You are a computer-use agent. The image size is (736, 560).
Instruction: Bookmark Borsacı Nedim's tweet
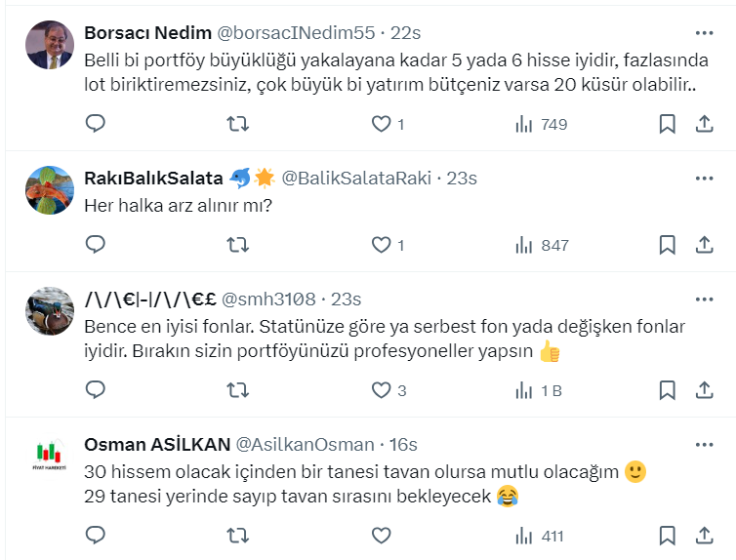tap(667, 124)
